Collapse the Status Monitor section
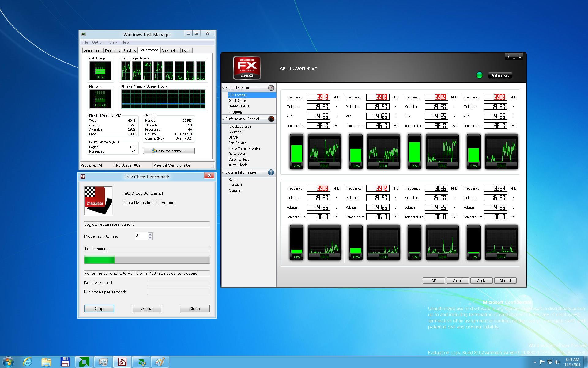 224,88
